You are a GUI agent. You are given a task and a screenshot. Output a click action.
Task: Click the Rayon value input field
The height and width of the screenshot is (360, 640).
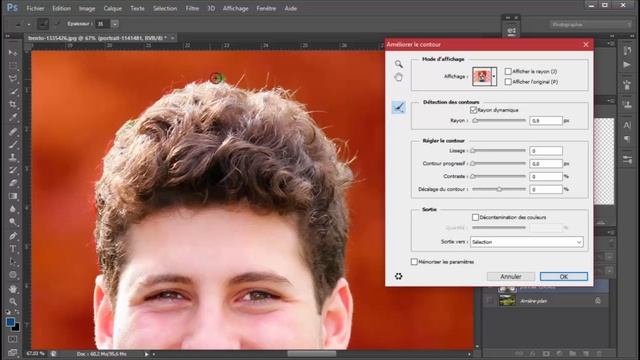tap(546, 120)
